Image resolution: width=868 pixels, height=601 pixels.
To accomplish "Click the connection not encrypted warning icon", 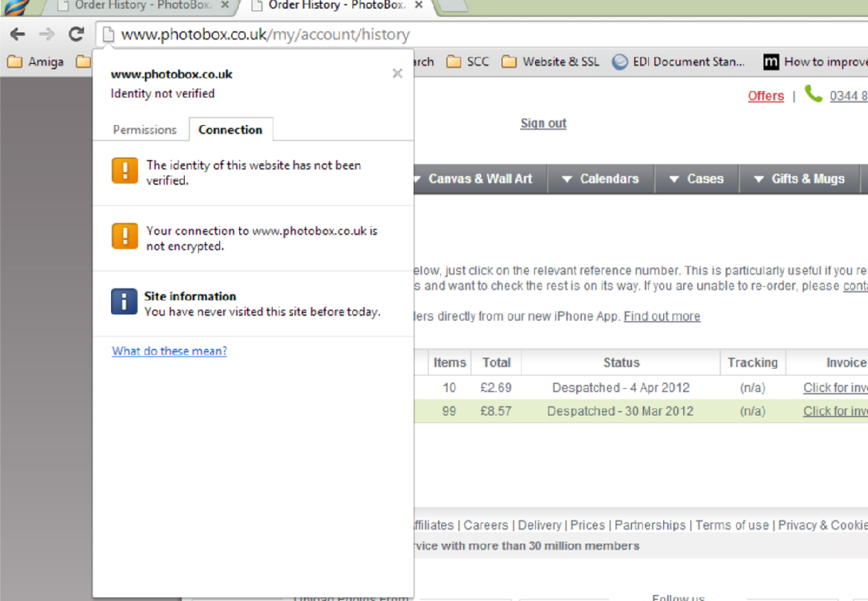I will tap(124, 236).
